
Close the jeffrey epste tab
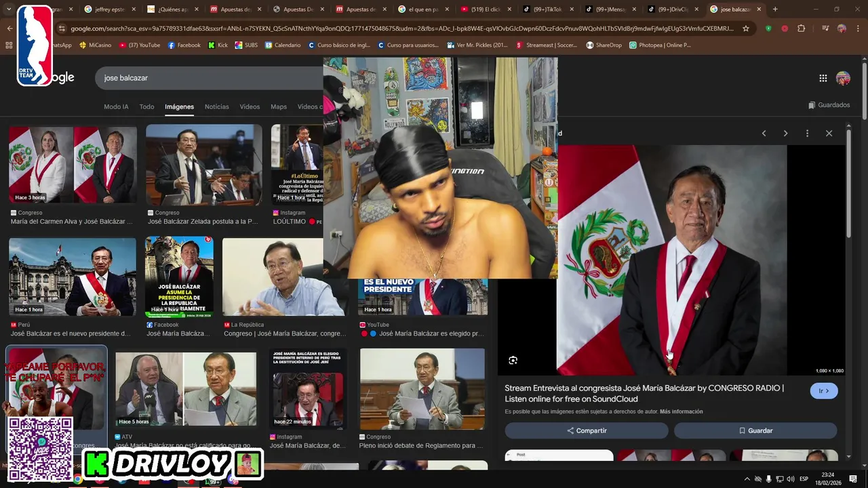click(x=133, y=9)
